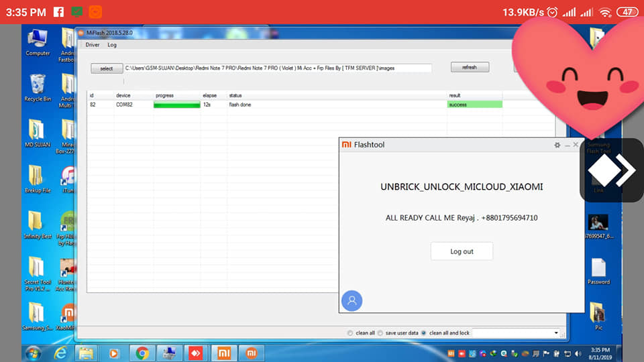The height and width of the screenshot is (362, 644).
Task: Click the phone number +8801795694710 text
Action: [509, 218]
